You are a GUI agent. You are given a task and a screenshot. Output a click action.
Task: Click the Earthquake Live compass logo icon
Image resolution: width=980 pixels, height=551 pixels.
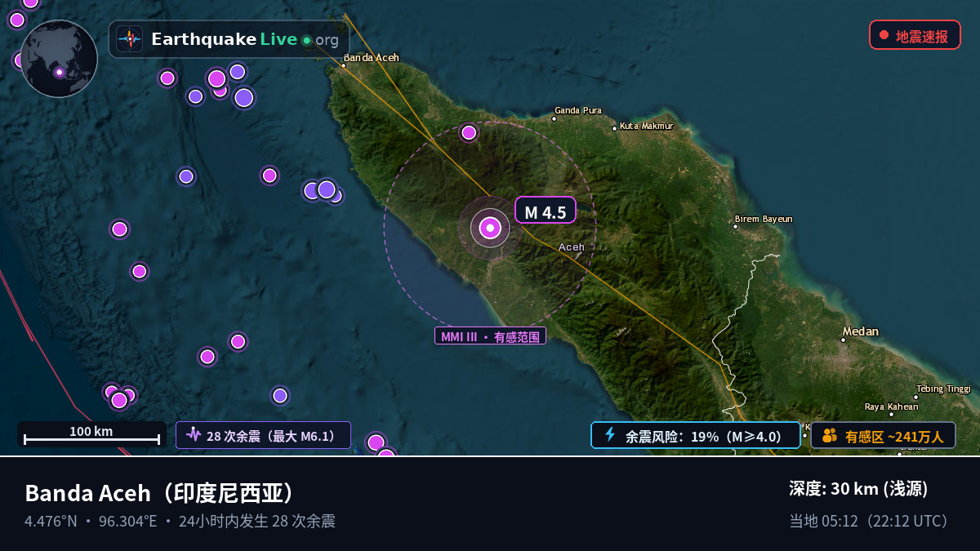coord(129,39)
